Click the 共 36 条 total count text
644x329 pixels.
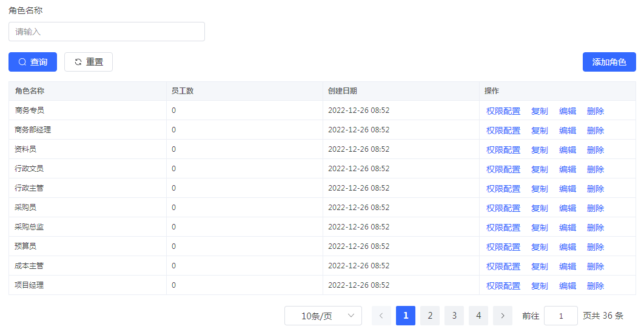[x=608, y=316]
